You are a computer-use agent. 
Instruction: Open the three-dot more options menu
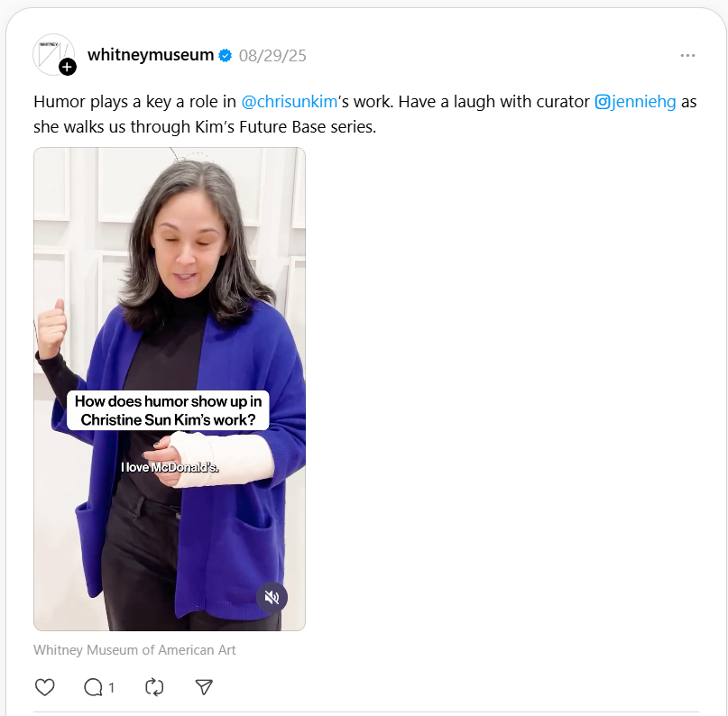[x=687, y=55]
